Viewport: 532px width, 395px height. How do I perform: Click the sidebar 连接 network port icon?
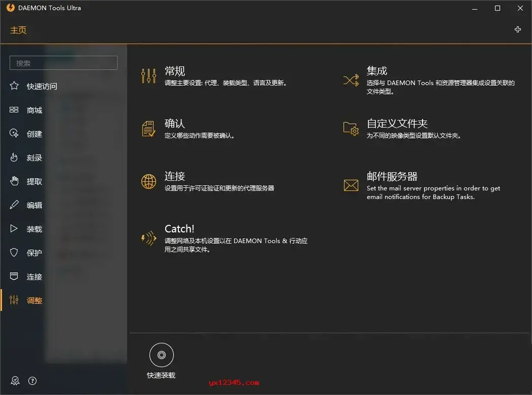click(x=14, y=276)
